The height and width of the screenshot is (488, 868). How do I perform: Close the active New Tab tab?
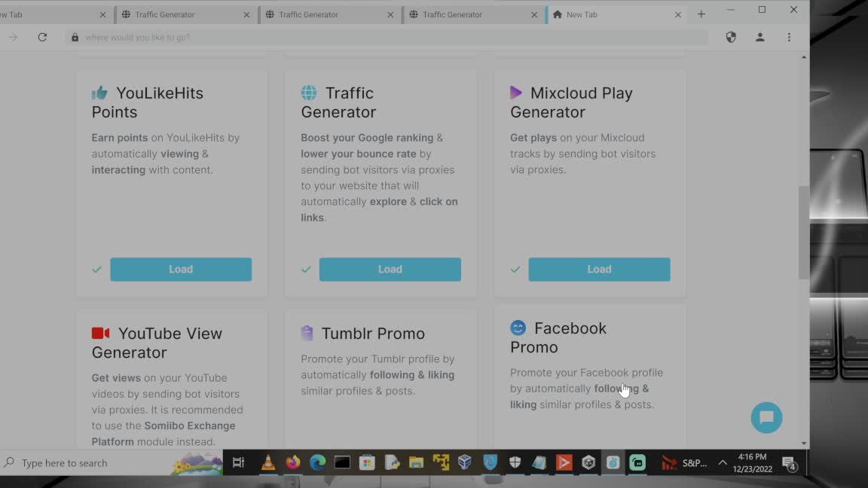point(678,15)
